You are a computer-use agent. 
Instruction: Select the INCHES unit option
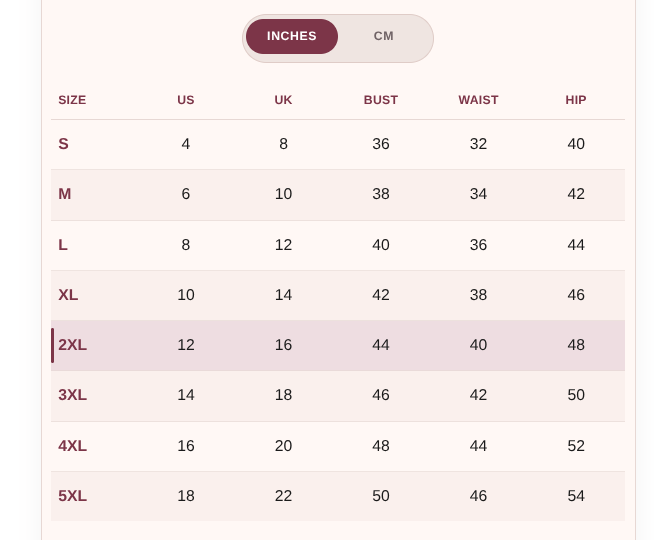tap(292, 36)
